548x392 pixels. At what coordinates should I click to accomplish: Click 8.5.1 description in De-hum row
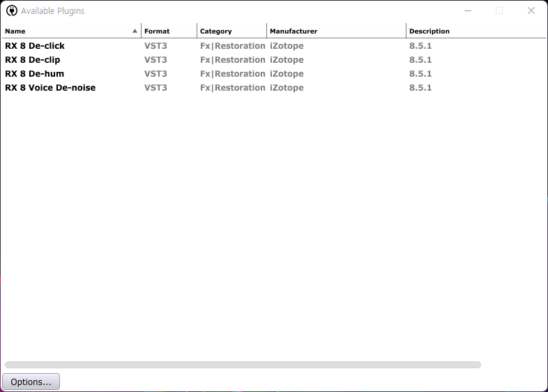tap(420, 74)
